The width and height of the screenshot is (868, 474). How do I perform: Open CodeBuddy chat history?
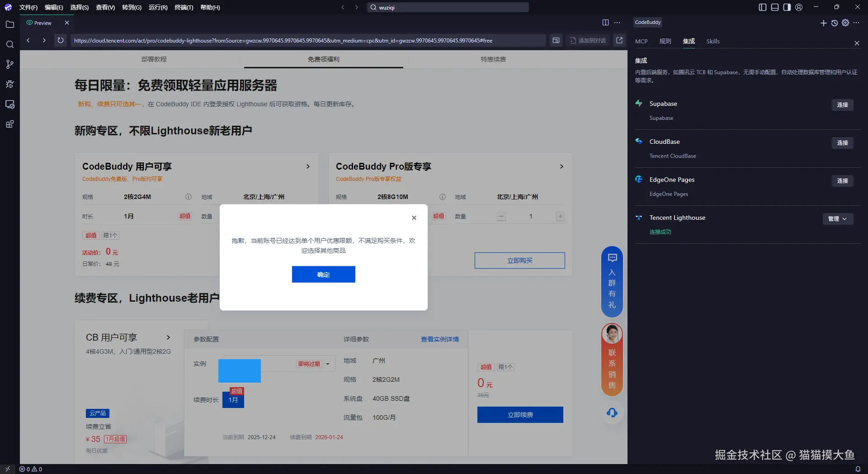(835, 23)
